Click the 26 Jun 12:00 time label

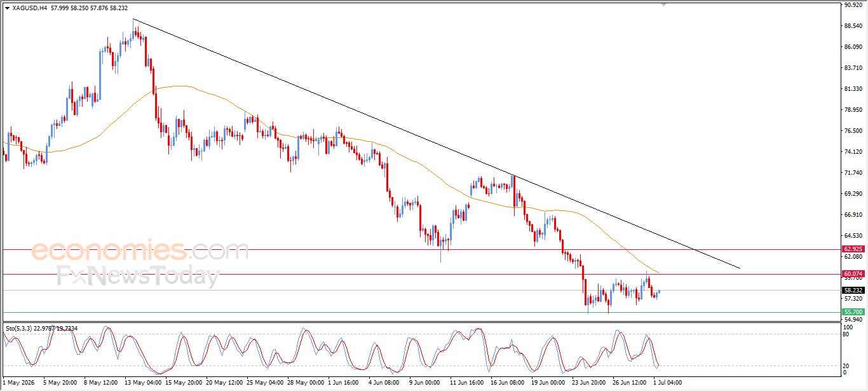[630, 383]
